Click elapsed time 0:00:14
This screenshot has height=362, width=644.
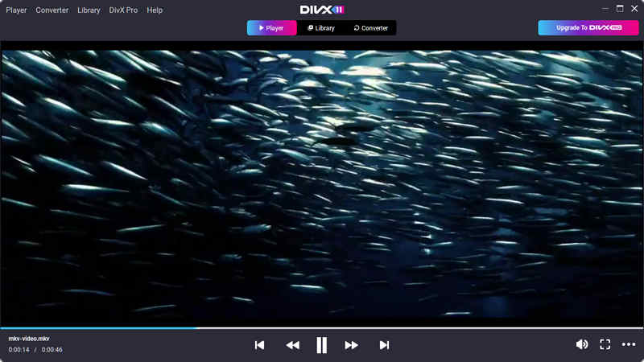[19, 350]
